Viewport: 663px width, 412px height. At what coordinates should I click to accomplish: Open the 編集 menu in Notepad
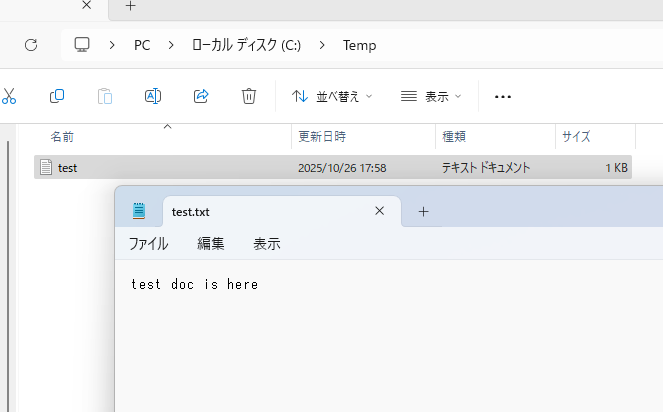[211, 243]
